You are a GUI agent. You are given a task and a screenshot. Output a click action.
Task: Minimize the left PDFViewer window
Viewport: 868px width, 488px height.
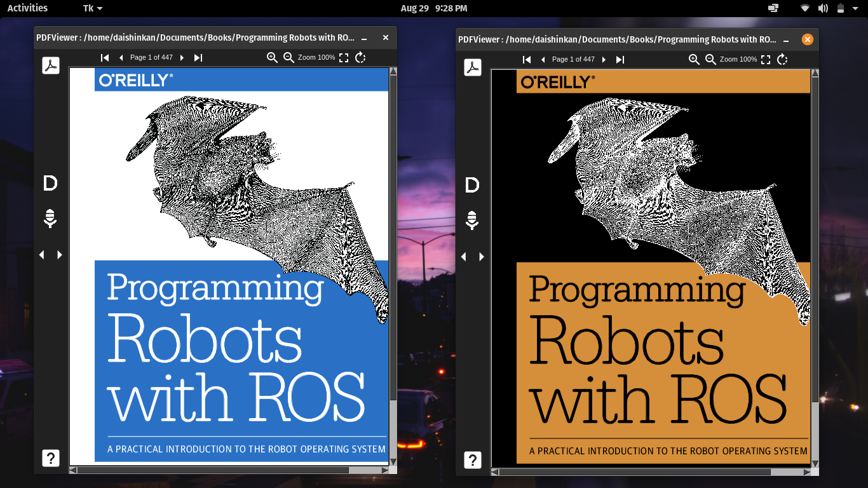pyautogui.click(x=364, y=38)
